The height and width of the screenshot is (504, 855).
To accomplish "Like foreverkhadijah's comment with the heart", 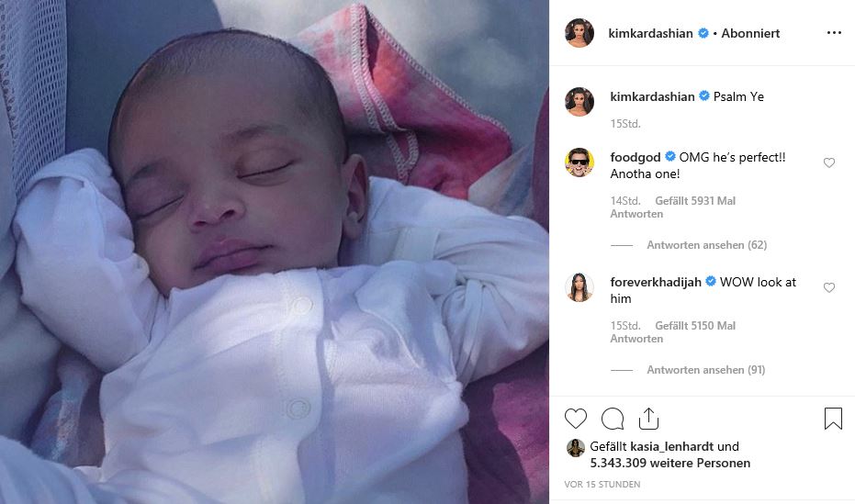I will pyautogui.click(x=828, y=287).
